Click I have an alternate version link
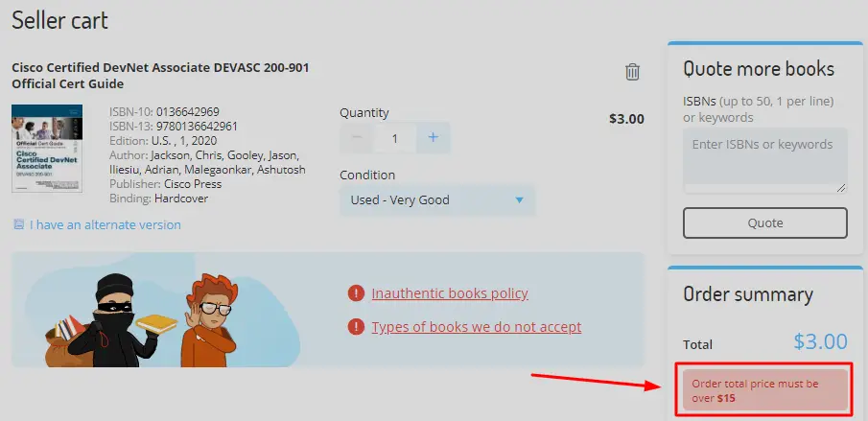 106,224
